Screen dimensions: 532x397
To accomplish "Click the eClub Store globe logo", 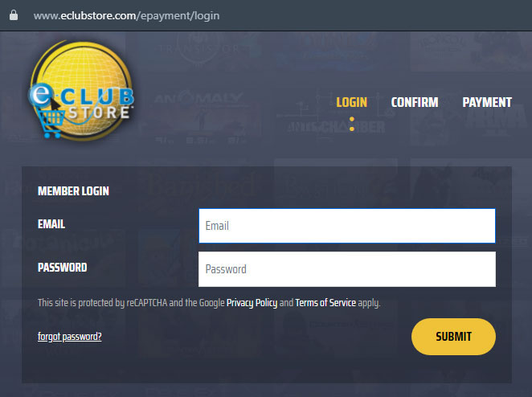I will [81, 90].
